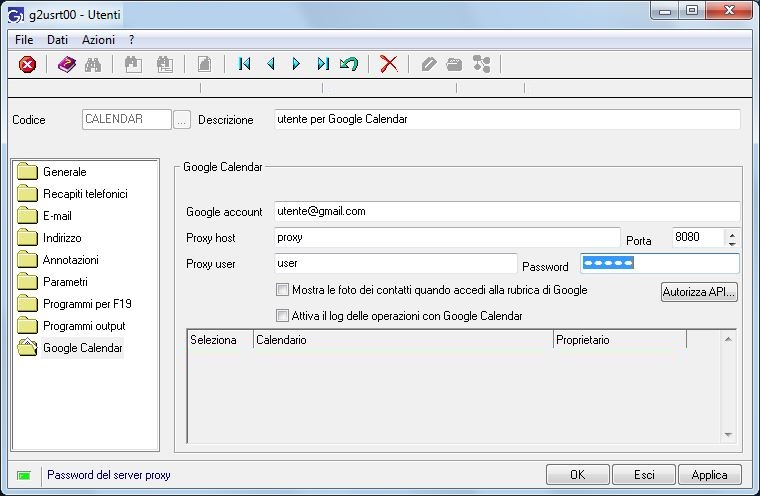Open the purple help book icon
Viewport: 760px width, 496px height.
pyautogui.click(x=66, y=64)
